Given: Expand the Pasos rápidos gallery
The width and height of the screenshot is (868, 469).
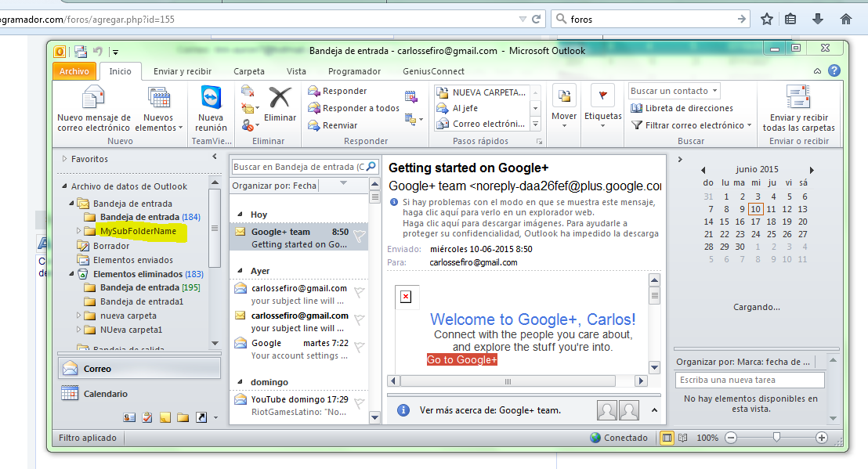Looking at the screenshot, I should click(x=535, y=125).
